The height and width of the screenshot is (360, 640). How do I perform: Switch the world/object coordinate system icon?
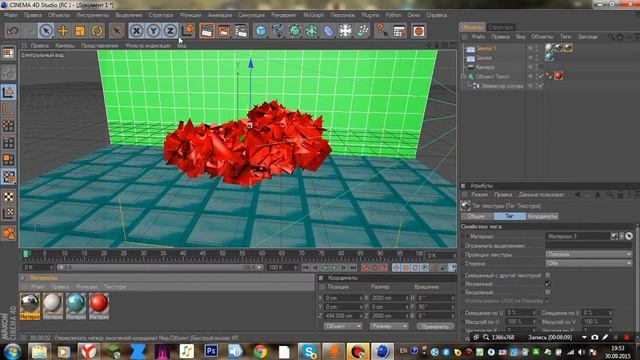coord(187,31)
